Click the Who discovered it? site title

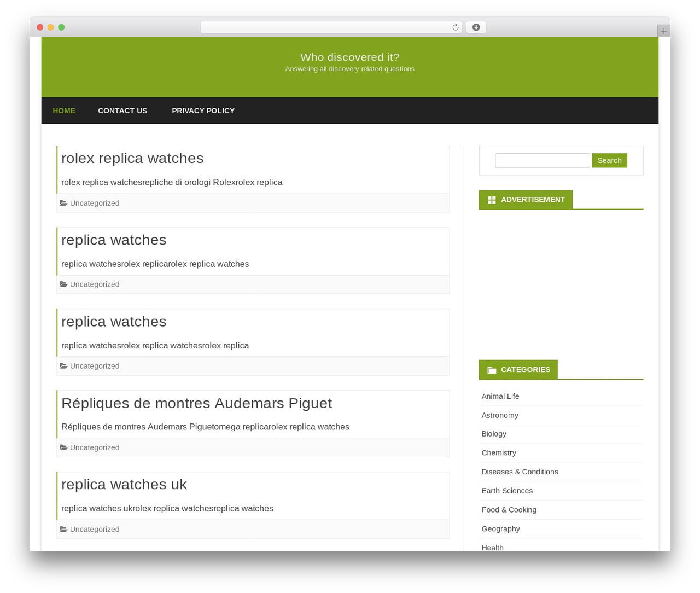tap(350, 57)
